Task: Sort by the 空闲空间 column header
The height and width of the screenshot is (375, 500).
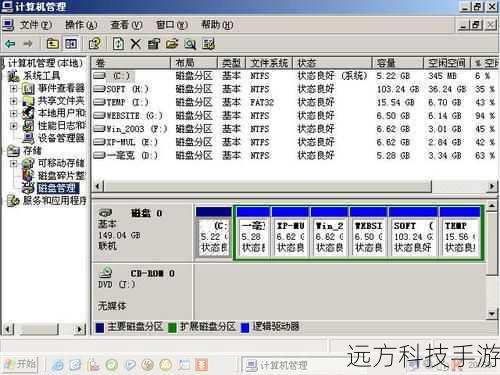Action: [x=447, y=63]
